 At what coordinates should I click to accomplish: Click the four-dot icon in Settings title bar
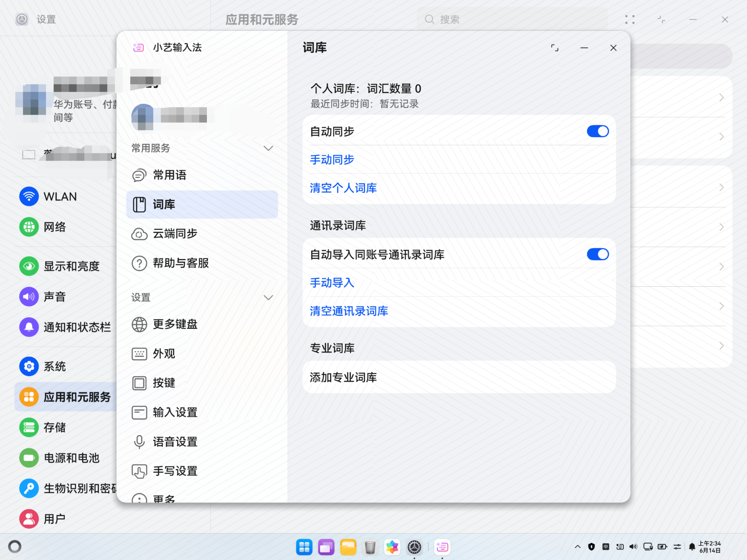click(x=630, y=19)
